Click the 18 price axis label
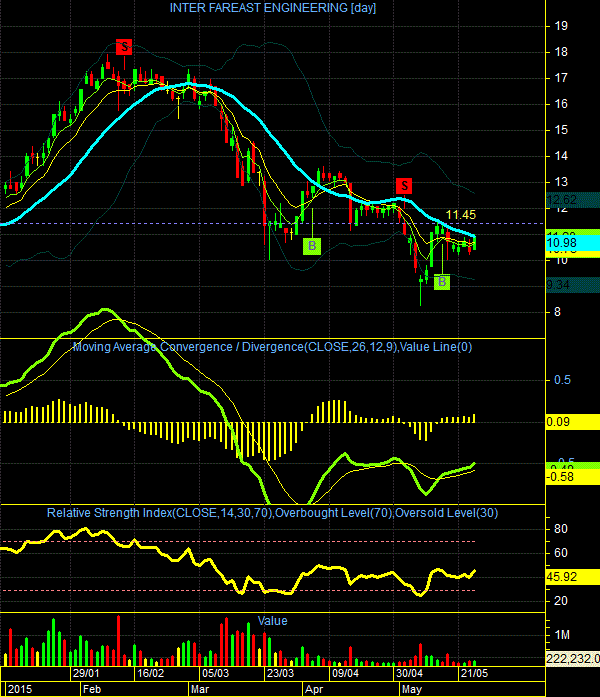This screenshot has width=600, height=697. 561,52
